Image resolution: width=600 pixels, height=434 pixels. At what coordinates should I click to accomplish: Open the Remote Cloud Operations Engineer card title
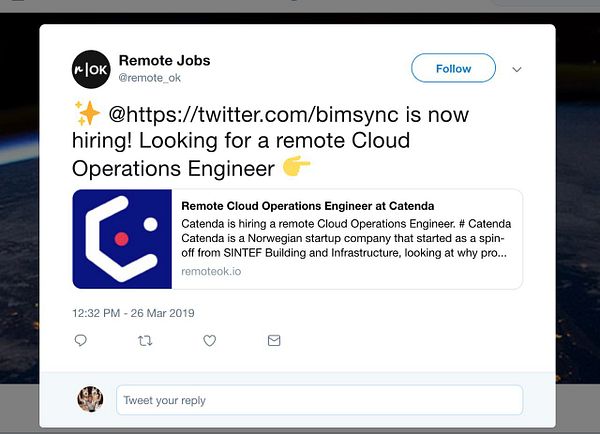tap(308, 206)
